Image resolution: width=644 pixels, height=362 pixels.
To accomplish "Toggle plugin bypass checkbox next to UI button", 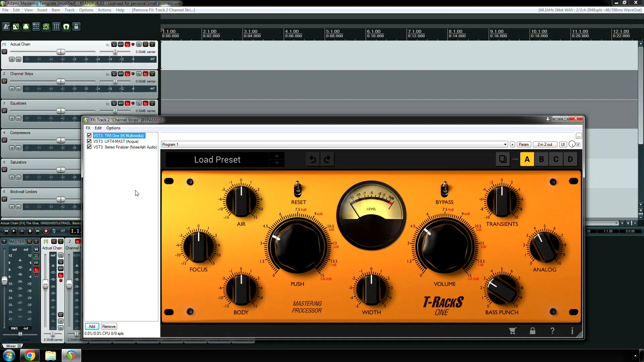I will (578, 144).
